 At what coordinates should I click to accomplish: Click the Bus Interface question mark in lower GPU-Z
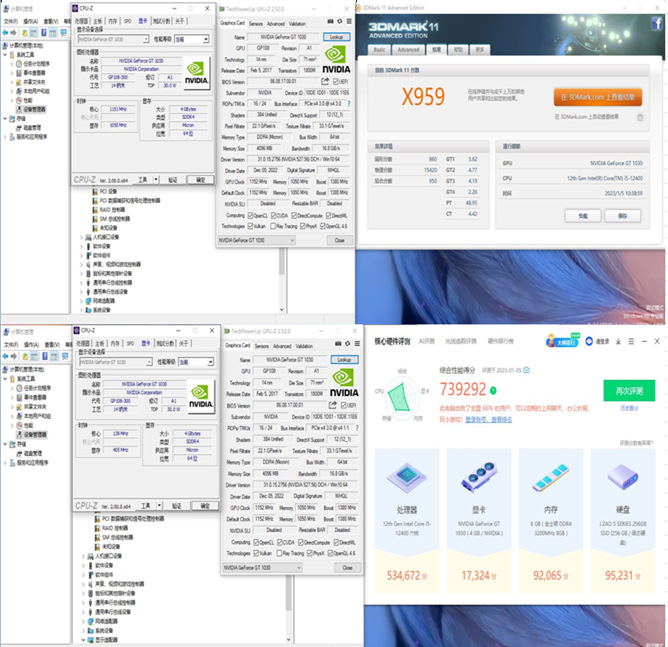click(x=357, y=428)
